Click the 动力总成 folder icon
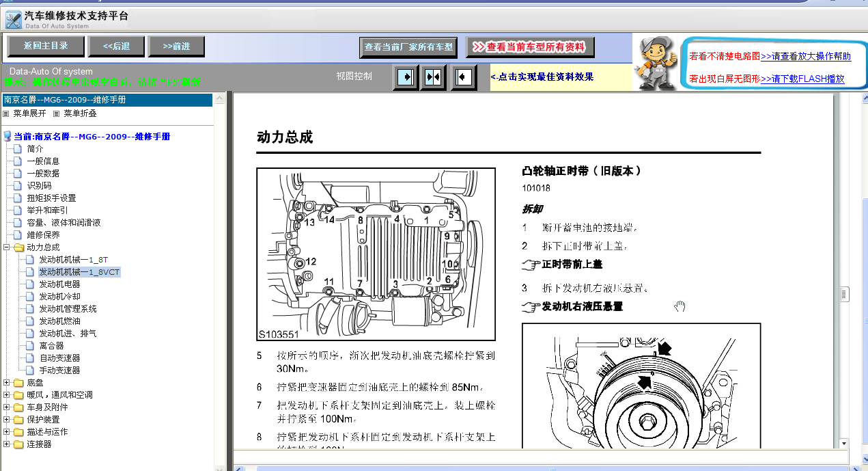 click(18, 247)
